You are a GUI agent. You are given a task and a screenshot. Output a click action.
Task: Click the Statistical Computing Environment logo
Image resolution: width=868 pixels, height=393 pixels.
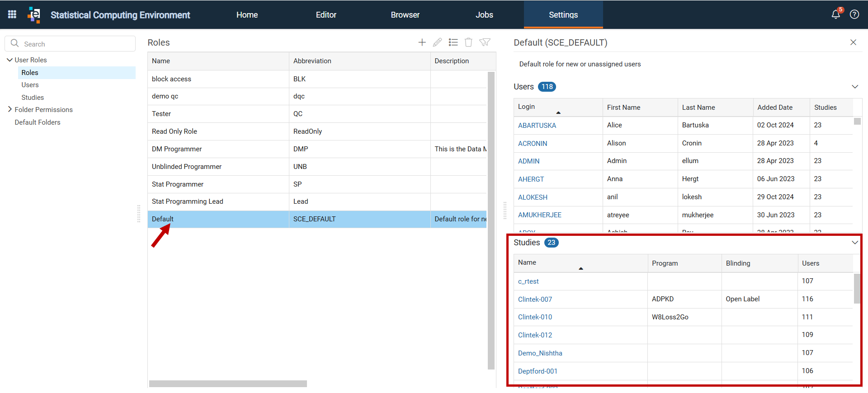[34, 14]
